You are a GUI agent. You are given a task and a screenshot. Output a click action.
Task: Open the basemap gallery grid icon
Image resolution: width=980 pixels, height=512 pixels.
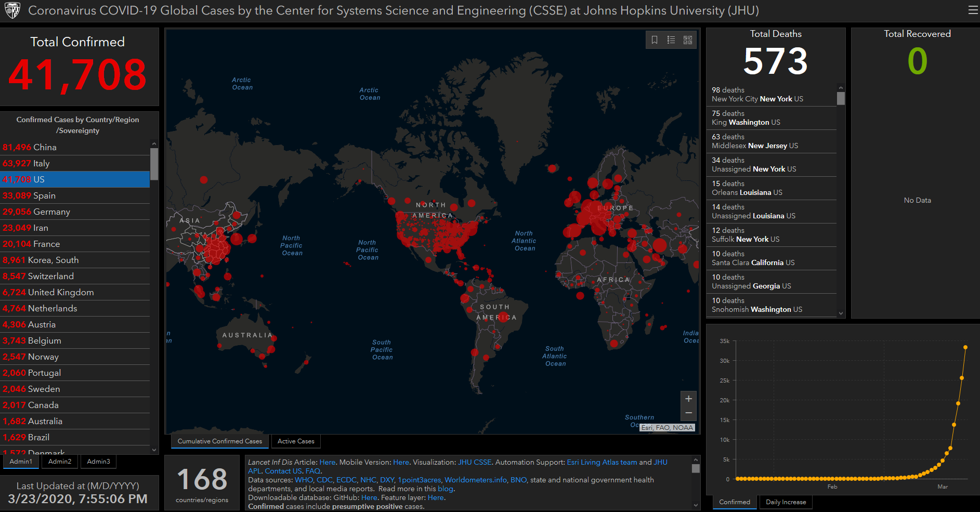pyautogui.click(x=688, y=40)
